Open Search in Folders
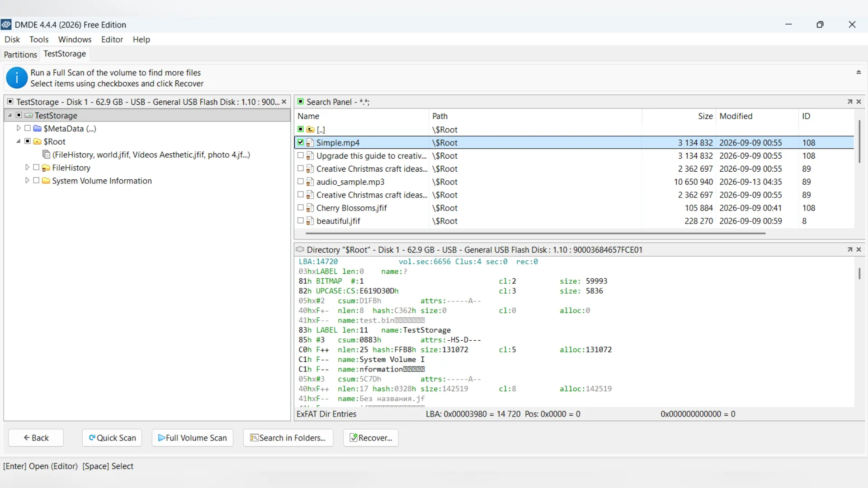 click(x=288, y=438)
